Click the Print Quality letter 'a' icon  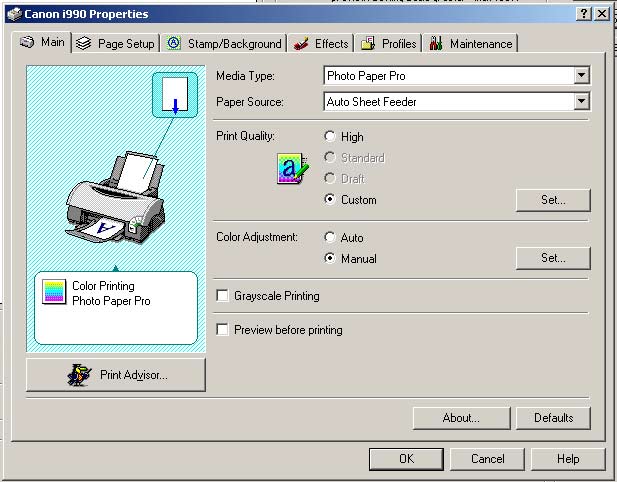coord(292,168)
